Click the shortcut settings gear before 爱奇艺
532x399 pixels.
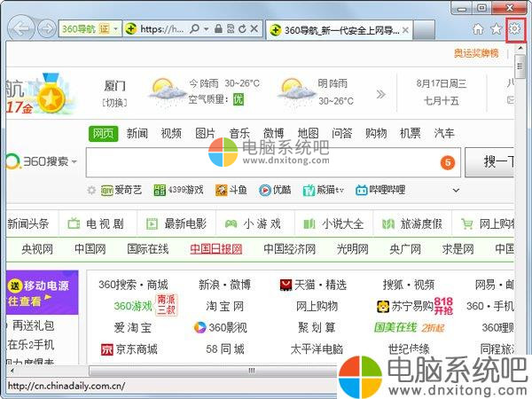pos(91,190)
